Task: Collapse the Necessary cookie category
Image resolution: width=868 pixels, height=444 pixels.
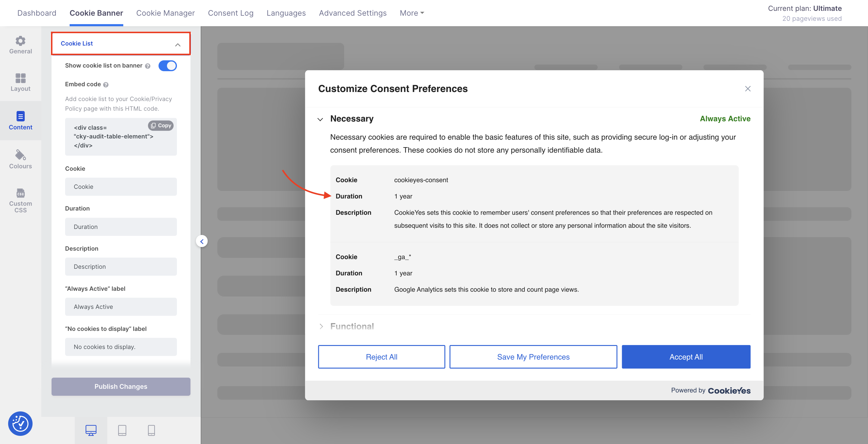Action: (320, 119)
